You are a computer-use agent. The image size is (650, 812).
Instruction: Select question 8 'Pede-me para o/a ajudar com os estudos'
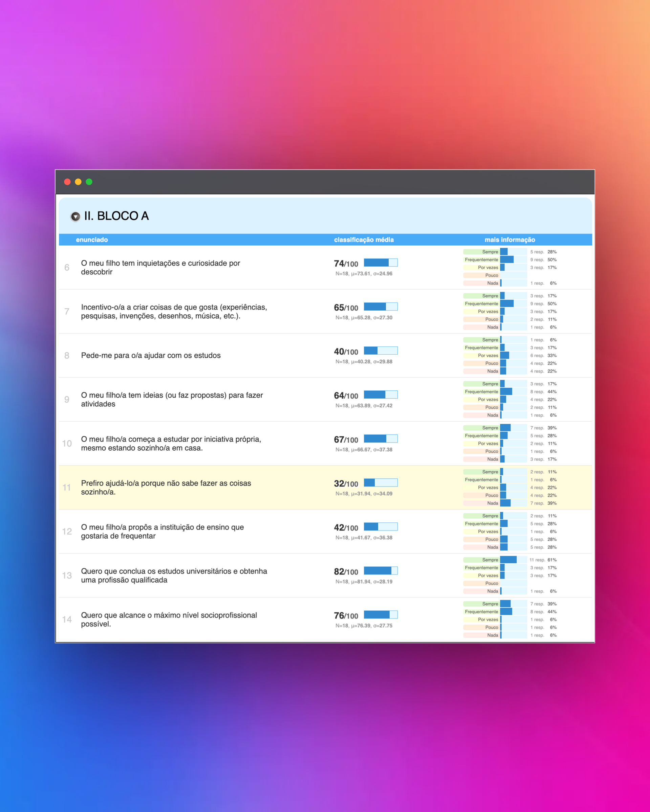click(151, 356)
